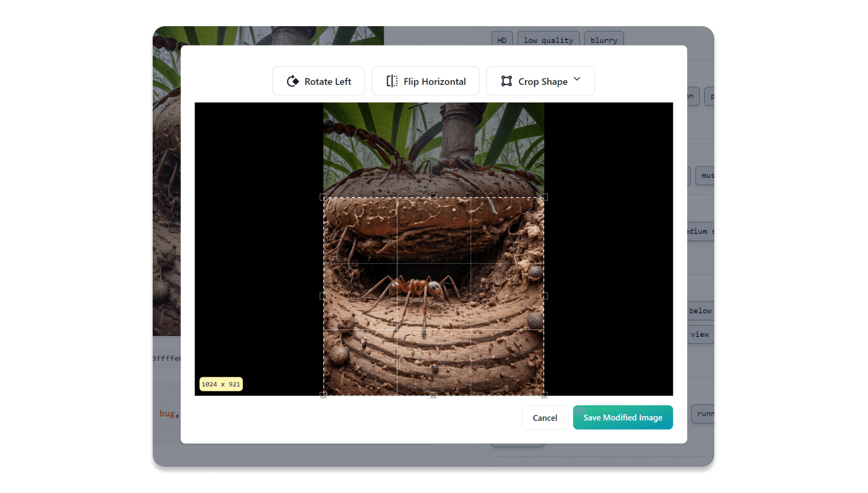Click the top-center crop handle
This screenshot has height=493, width=868.
click(x=433, y=197)
